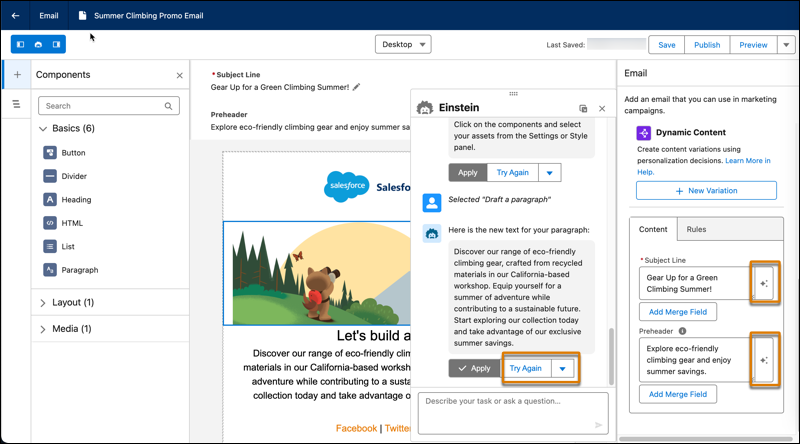The image size is (800, 444).
Task: Click the upper Apply button
Action: click(x=467, y=172)
